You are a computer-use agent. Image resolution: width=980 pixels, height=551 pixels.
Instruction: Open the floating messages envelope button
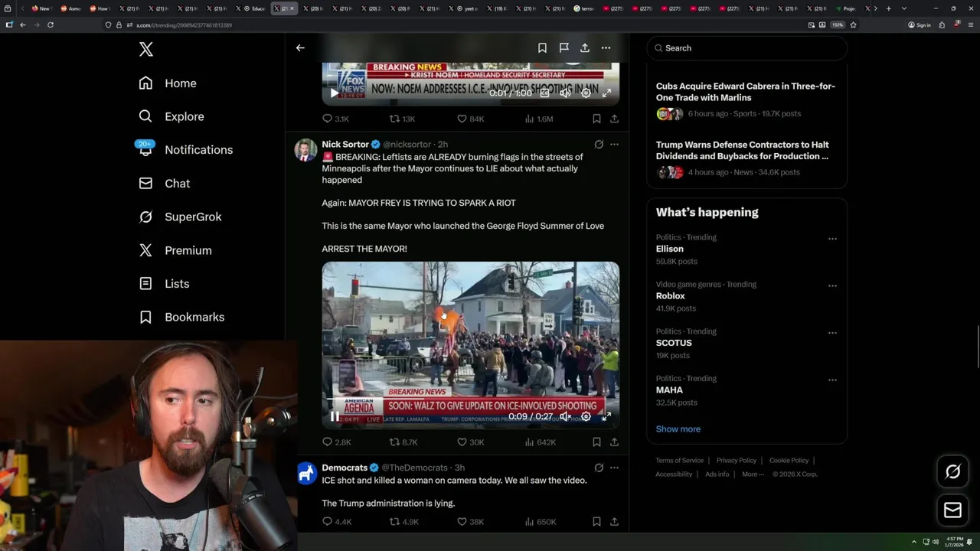coord(952,510)
